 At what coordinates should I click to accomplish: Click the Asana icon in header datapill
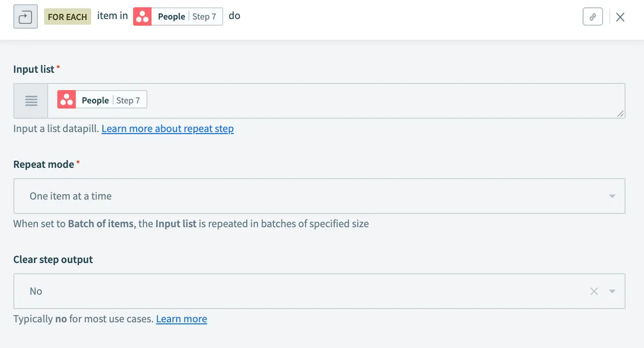pos(142,17)
